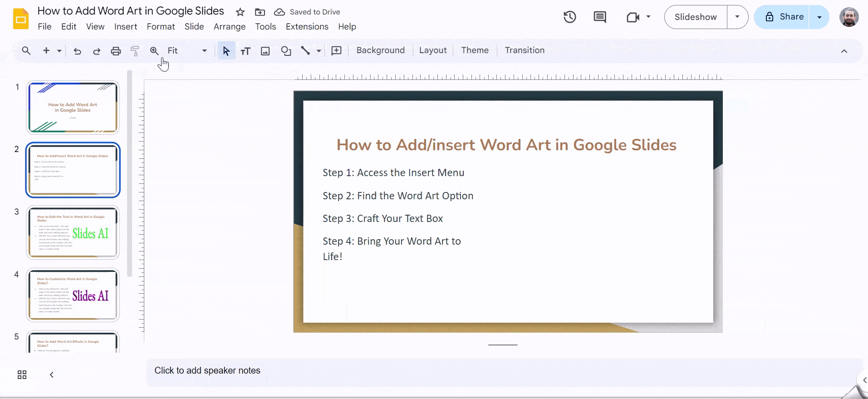Select slide 3 Edit Text thumbnail

[73, 232]
